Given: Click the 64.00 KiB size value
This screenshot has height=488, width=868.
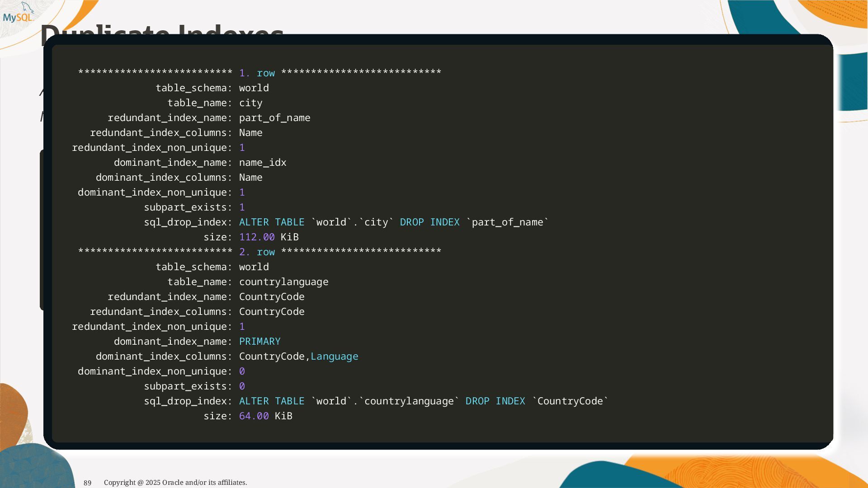Looking at the screenshot, I should [x=265, y=416].
